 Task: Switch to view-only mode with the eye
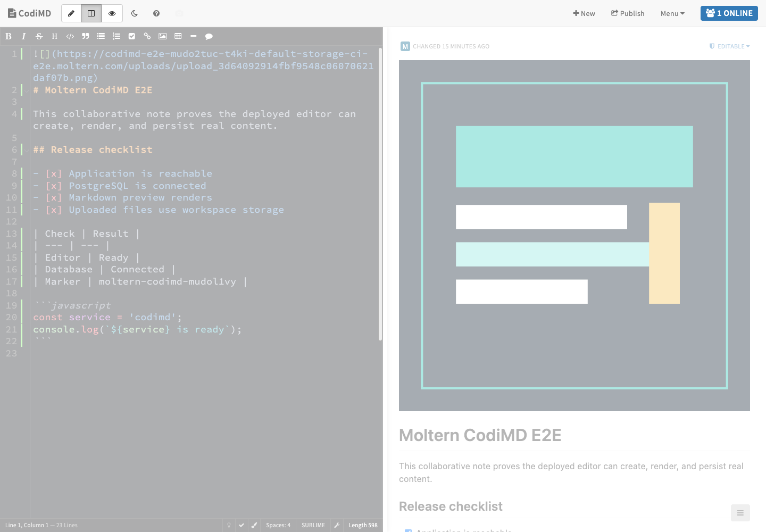pyautogui.click(x=112, y=13)
